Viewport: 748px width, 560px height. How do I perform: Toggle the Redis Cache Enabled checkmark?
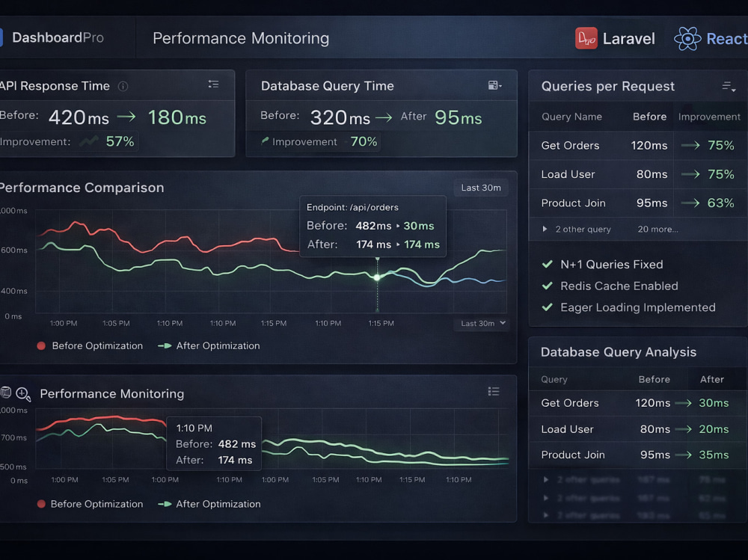[548, 286]
